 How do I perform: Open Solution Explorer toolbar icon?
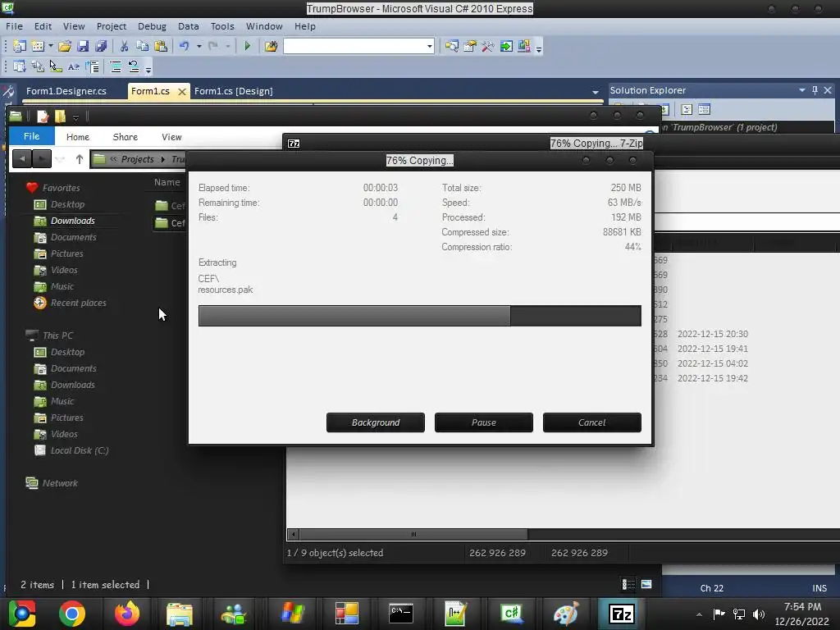coord(452,46)
